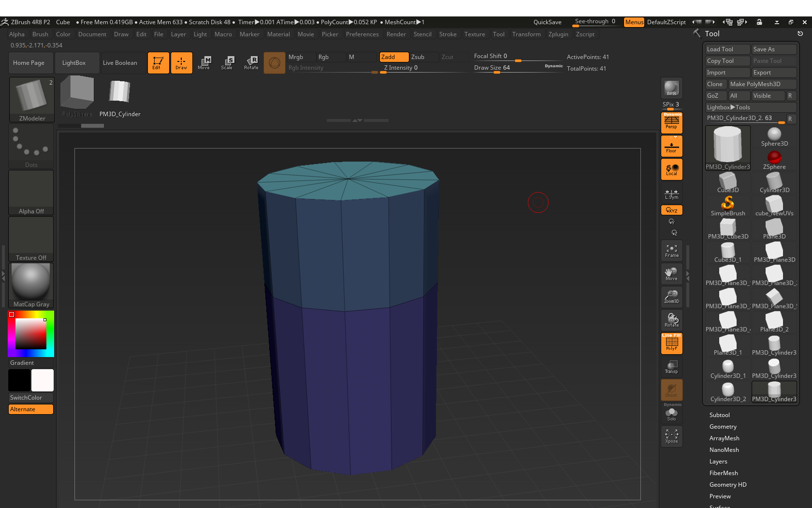The width and height of the screenshot is (812, 508).
Task: Click the Zoom3D navigation icon
Action: coord(671,297)
